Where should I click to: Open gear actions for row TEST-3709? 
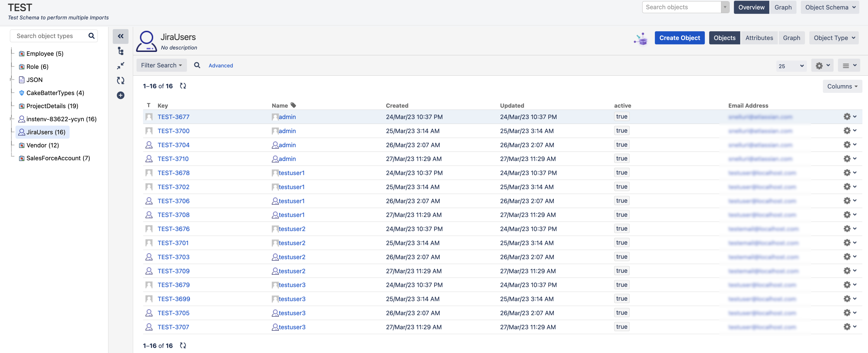click(x=850, y=271)
